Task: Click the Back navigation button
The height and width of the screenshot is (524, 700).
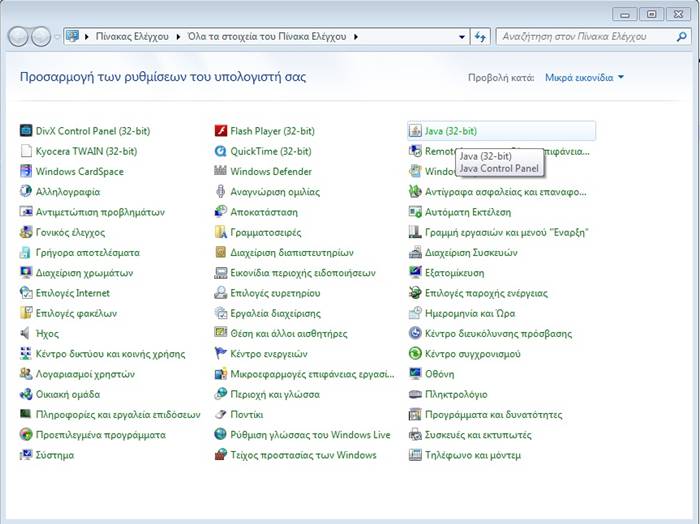Action: 18,37
